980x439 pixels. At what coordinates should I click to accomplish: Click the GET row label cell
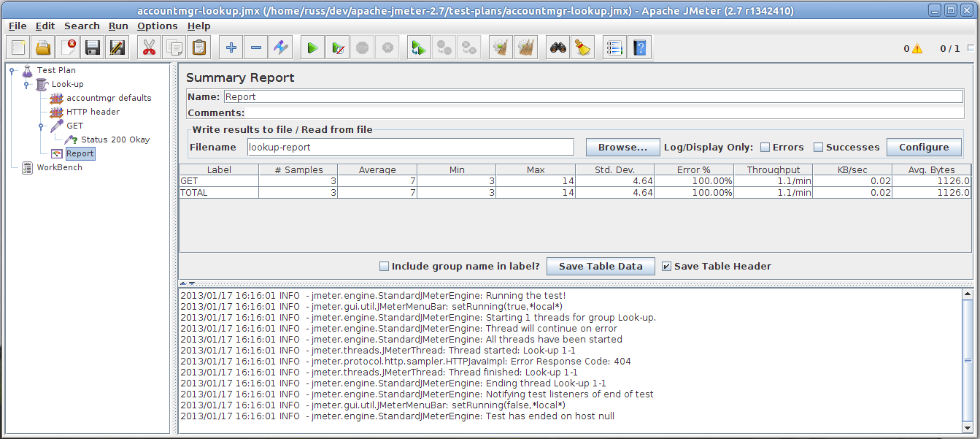(219, 181)
